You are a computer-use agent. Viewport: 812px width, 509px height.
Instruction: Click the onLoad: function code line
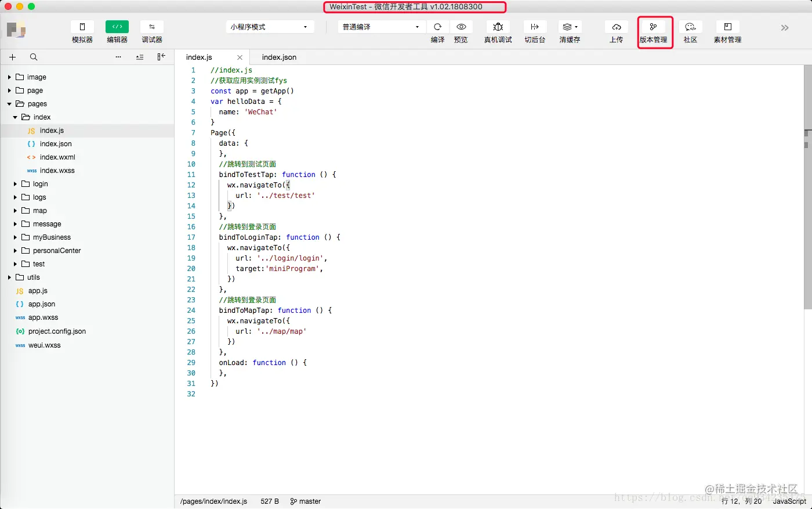(x=263, y=363)
